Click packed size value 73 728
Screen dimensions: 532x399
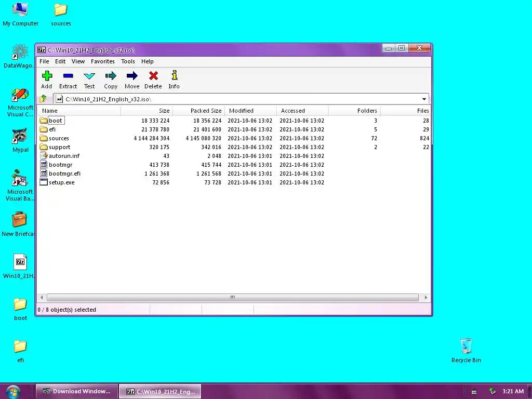click(212, 182)
